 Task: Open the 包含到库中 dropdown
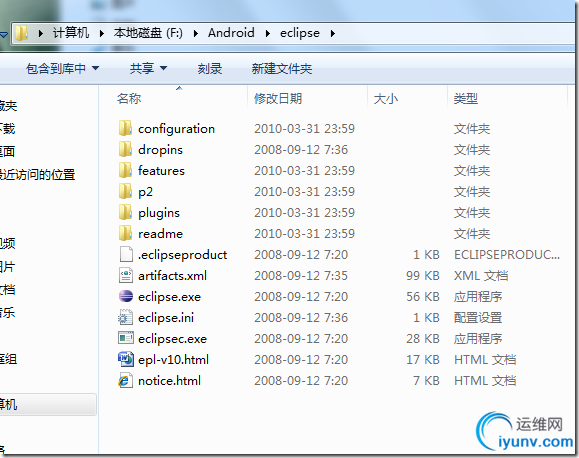62,68
